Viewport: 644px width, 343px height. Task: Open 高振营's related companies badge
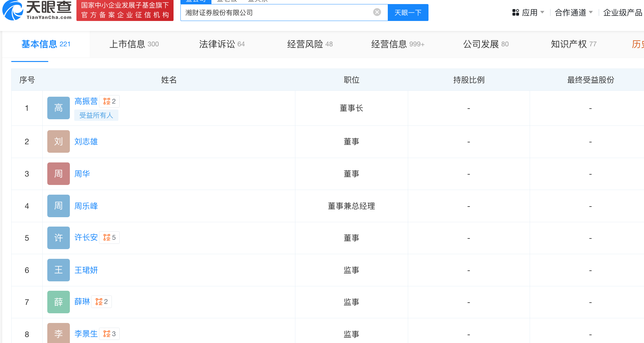coord(110,101)
